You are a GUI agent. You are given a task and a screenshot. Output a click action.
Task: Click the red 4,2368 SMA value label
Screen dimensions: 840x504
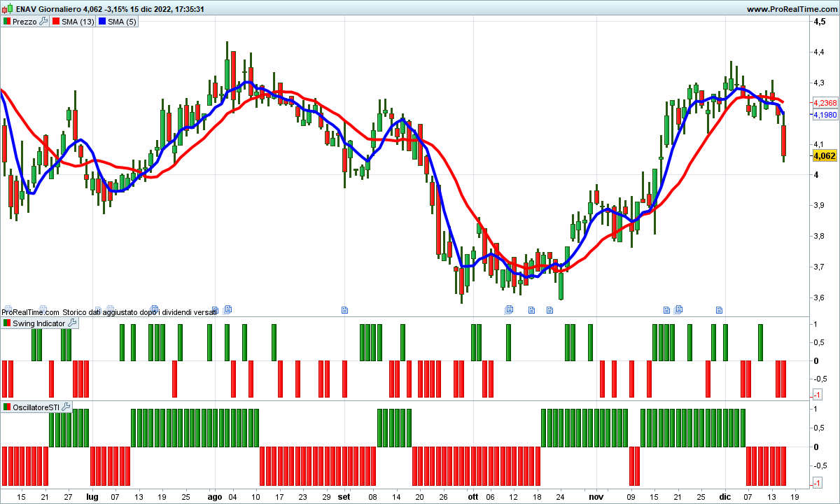(825, 103)
